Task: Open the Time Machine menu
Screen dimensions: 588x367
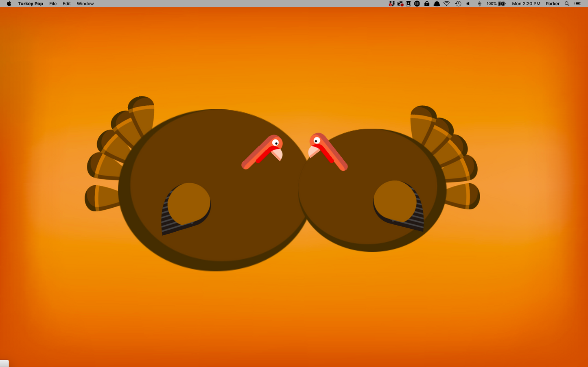Action: (x=458, y=4)
